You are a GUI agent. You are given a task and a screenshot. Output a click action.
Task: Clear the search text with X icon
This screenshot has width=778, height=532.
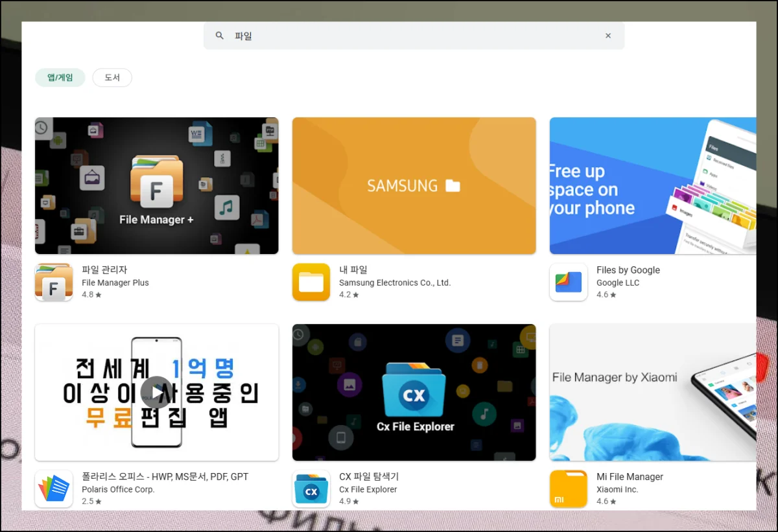click(x=608, y=36)
